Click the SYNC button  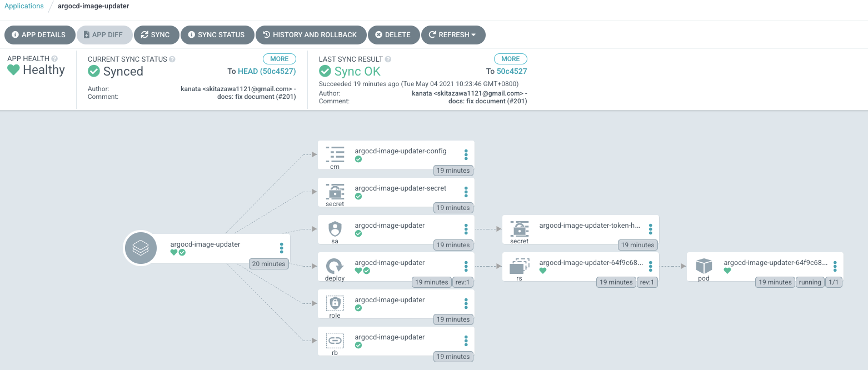[x=156, y=34]
